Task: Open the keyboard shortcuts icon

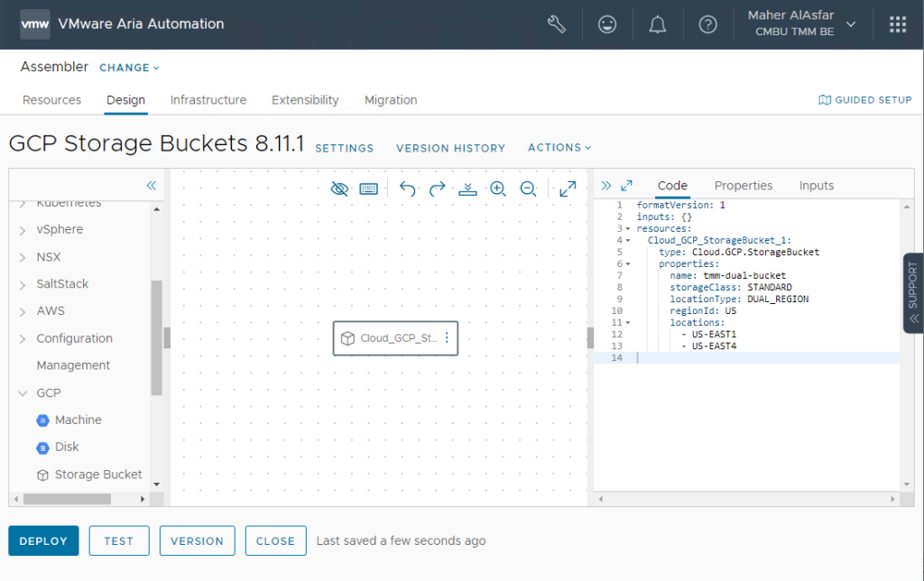Action: click(x=368, y=189)
